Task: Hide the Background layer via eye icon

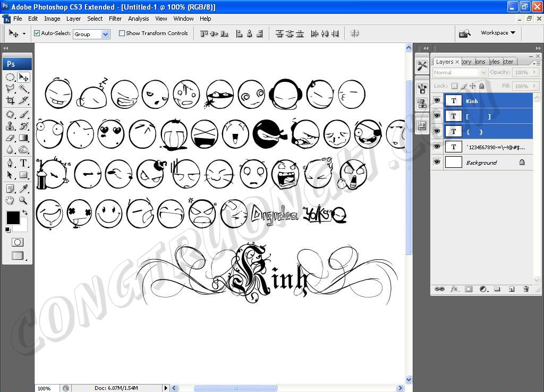Action: click(x=437, y=163)
